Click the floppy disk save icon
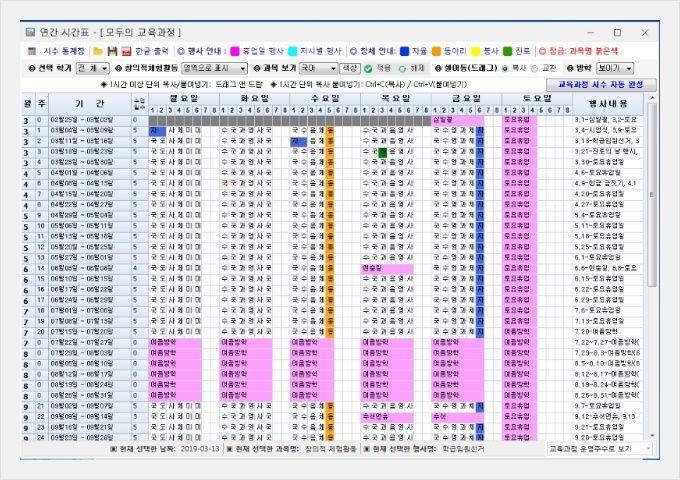This screenshot has width=680, height=480. (x=112, y=51)
